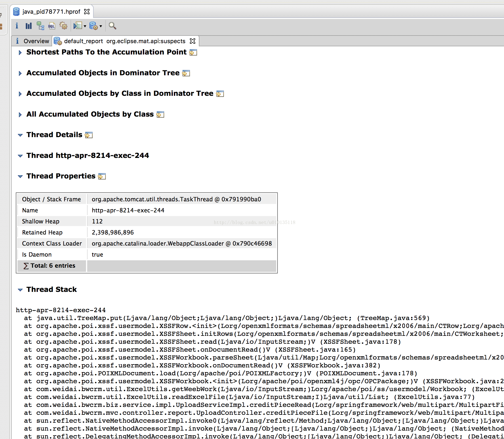Click the UploadController.creditPieceFile stack line
504x439 pixels.
coord(264,413)
